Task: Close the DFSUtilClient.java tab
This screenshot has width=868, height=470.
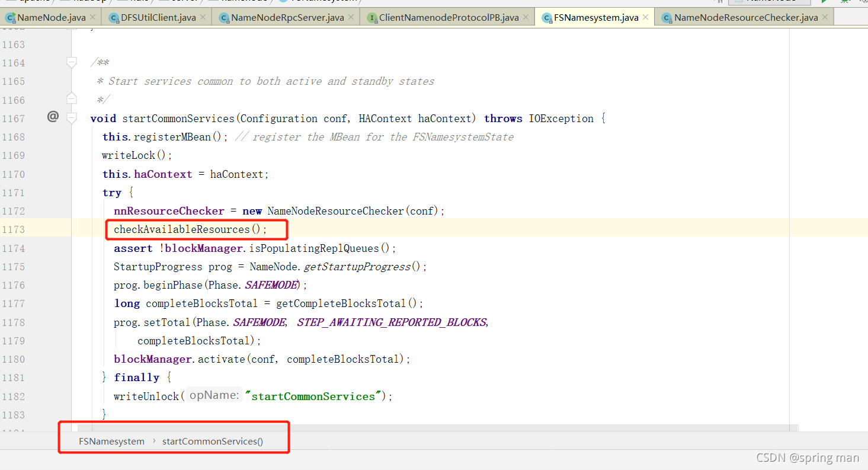Action: [203, 18]
